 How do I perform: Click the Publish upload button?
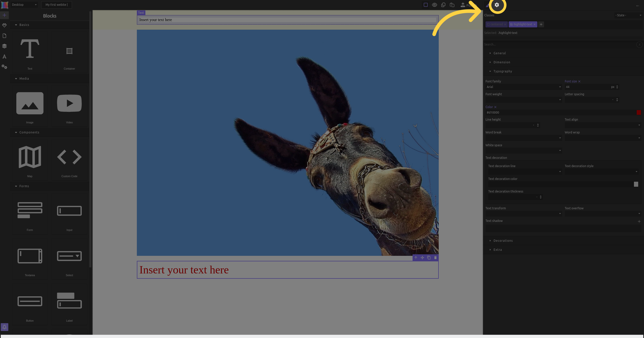[468, 5]
